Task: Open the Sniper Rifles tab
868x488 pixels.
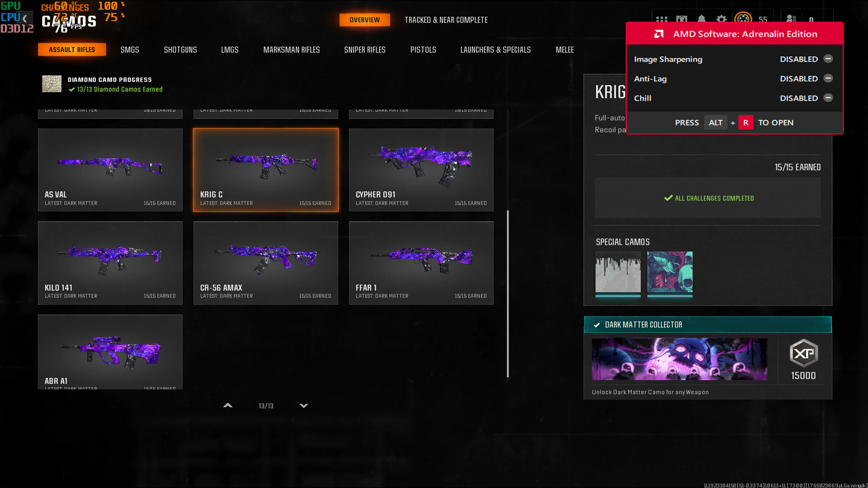Action: click(365, 50)
